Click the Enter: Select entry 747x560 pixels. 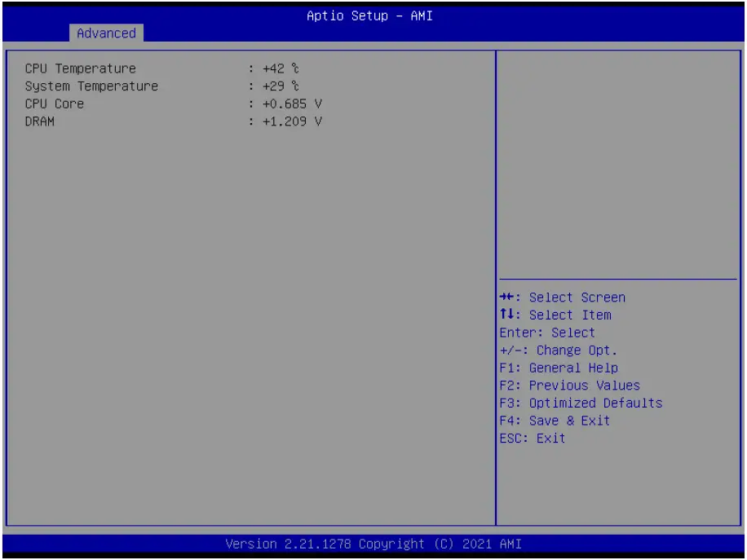(551, 333)
